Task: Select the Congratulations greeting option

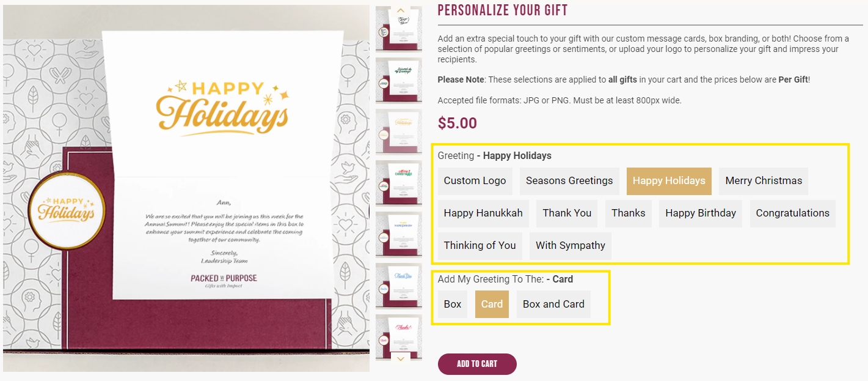Action: click(793, 213)
